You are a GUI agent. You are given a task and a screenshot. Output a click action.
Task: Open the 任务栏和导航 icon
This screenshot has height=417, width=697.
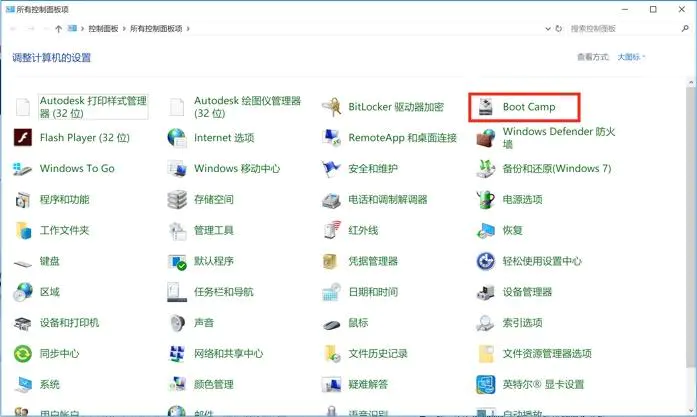[x=177, y=292]
